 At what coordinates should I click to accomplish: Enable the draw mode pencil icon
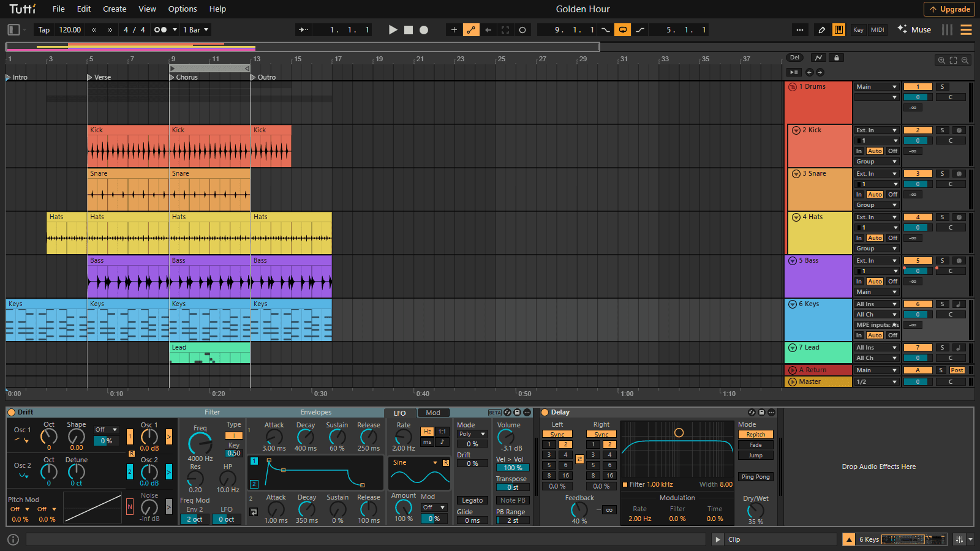coord(822,29)
